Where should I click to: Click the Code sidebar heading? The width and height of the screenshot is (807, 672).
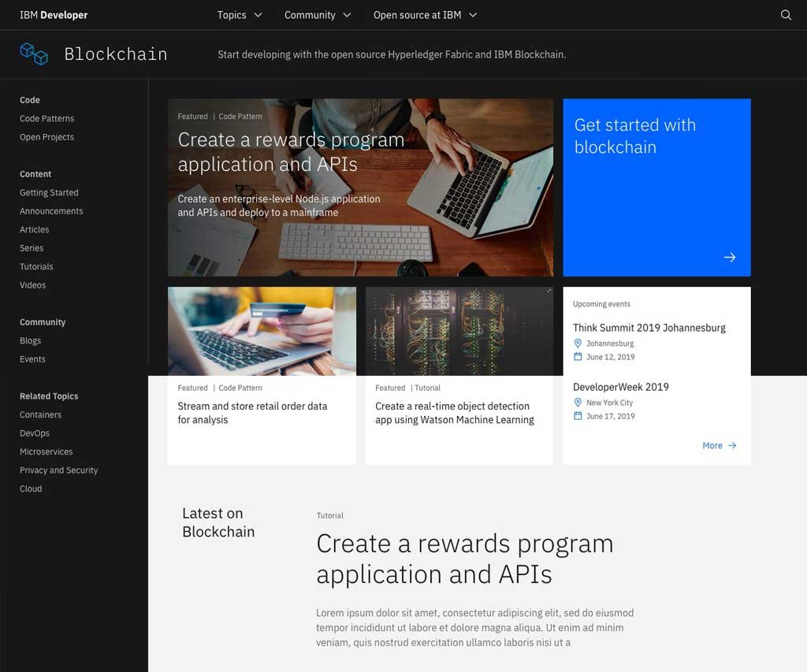(30, 100)
